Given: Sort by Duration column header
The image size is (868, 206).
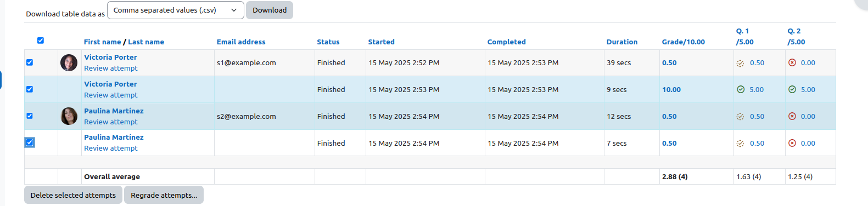Looking at the screenshot, I should coord(621,42).
